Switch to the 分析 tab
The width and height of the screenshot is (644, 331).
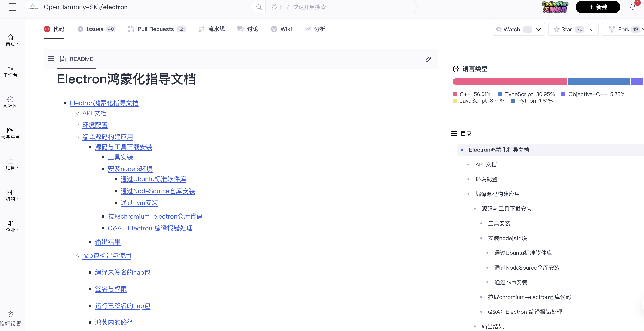(315, 29)
